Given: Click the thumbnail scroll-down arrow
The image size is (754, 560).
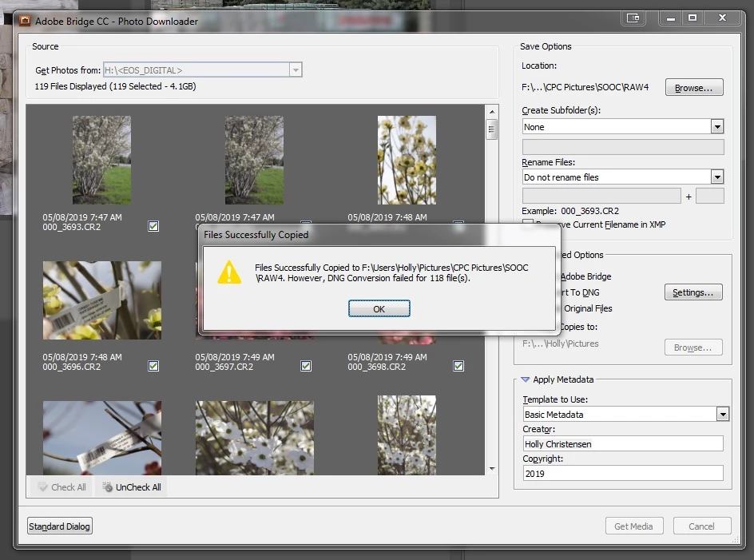Looking at the screenshot, I should click(x=491, y=469).
